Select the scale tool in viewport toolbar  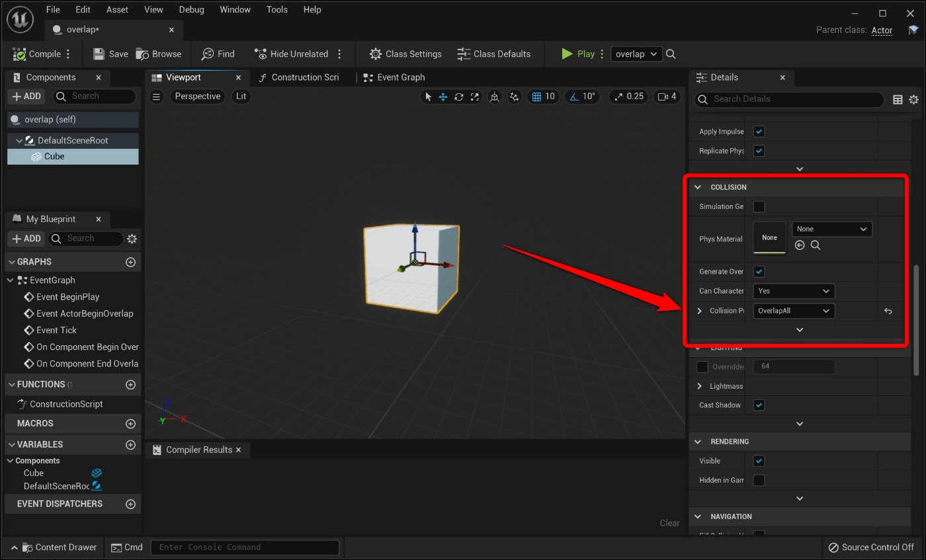click(474, 97)
